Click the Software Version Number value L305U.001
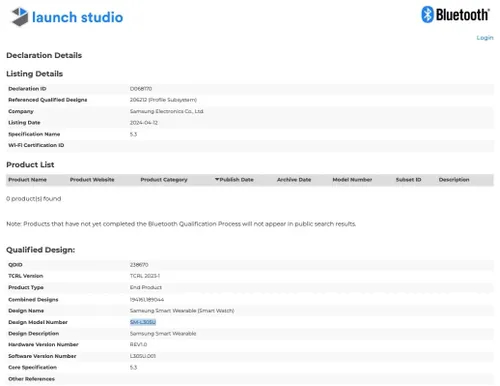The width and height of the screenshot is (500, 386). [143, 356]
